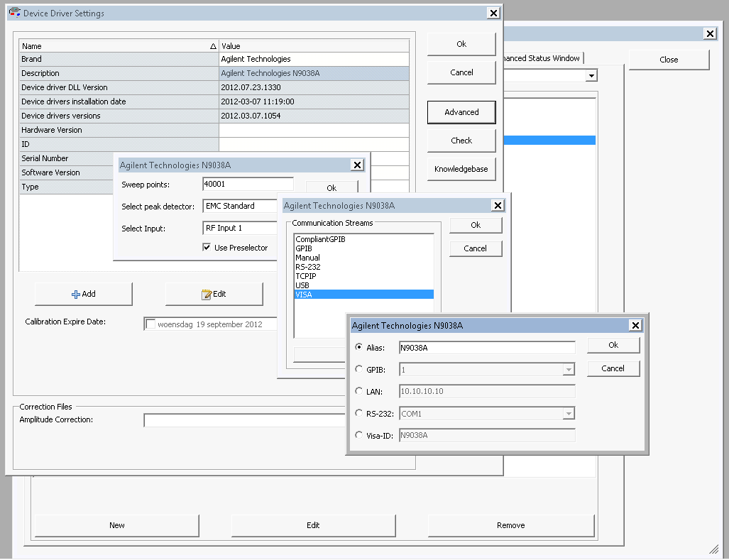Click the Sweep points field 40001
This screenshot has width=729, height=560.
[248, 184]
